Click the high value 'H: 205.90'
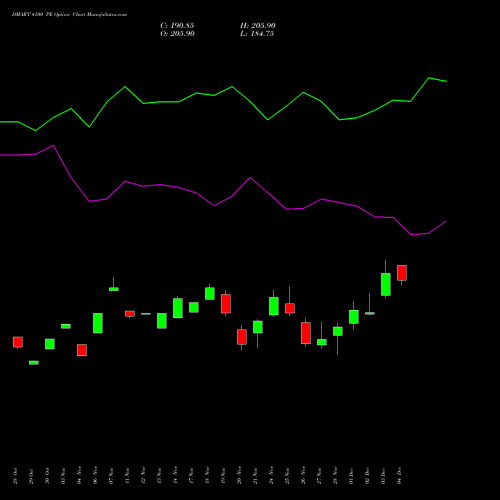This screenshot has height=500, width=500. pyautogui.click(x=258, y=26)
